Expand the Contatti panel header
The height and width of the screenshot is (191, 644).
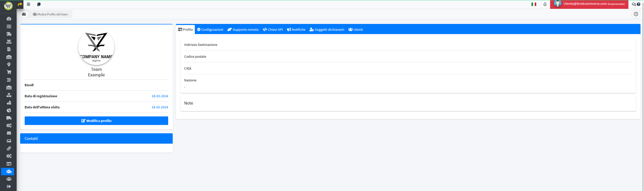tap(96, 139)
